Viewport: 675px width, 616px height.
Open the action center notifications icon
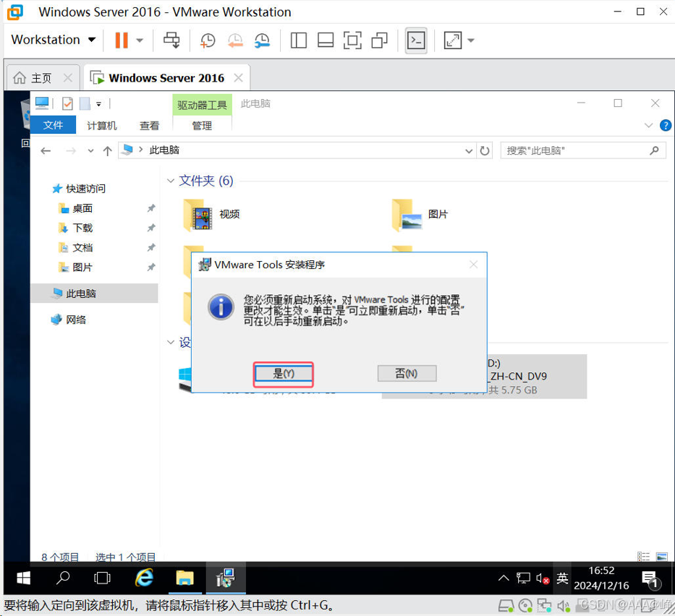(650, 579)
